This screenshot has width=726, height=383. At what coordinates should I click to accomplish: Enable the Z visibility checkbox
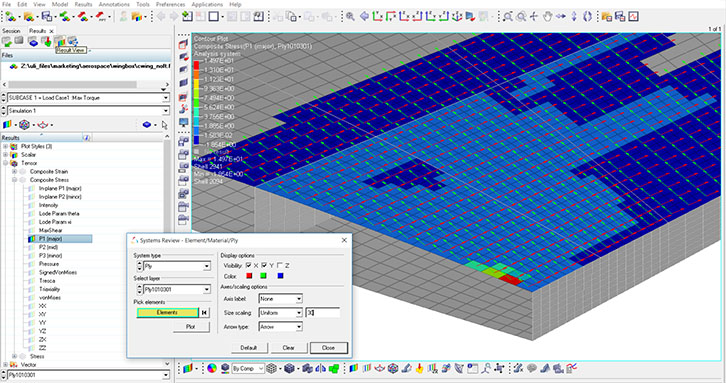click(280, 265)
